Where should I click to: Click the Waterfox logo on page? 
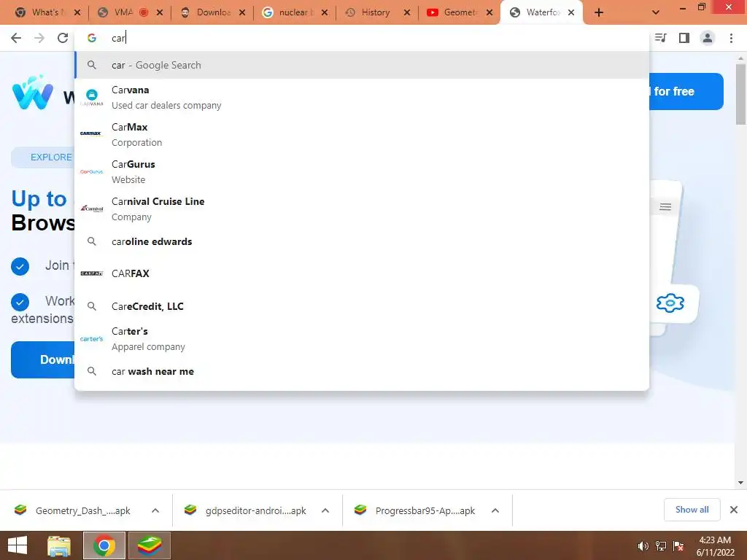[32, 93]
